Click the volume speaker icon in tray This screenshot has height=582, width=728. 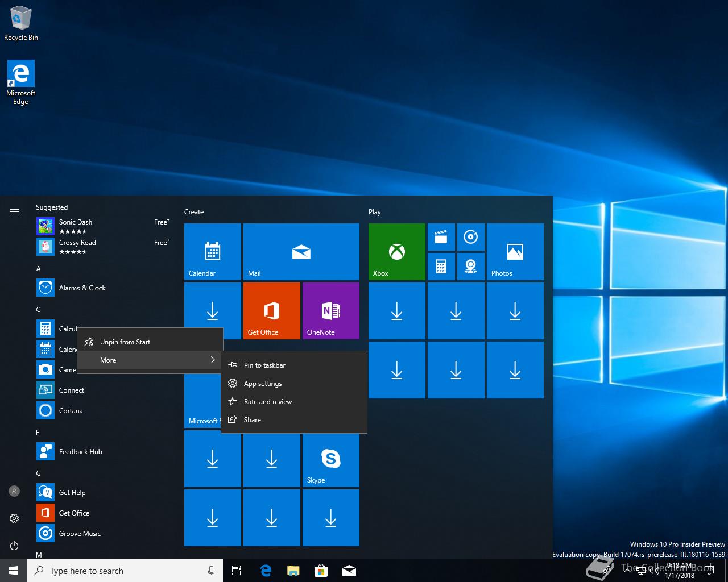coord(655,571)
